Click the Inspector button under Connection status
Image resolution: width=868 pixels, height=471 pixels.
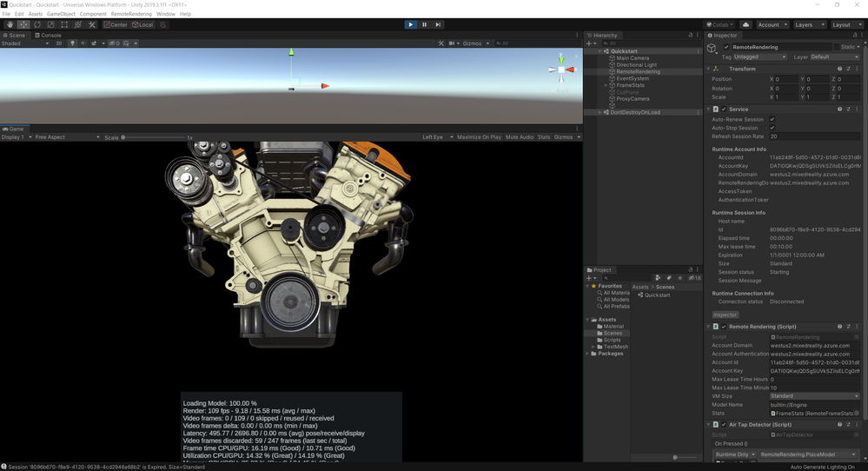tap(725, 315)
